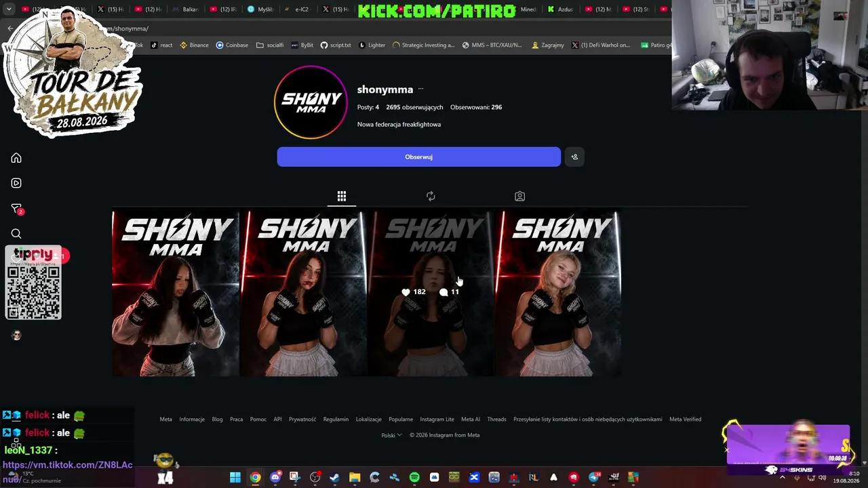868x488 pixels.
Task: Open the DeFi Warhol bookmark
Action: click(601, 45)
